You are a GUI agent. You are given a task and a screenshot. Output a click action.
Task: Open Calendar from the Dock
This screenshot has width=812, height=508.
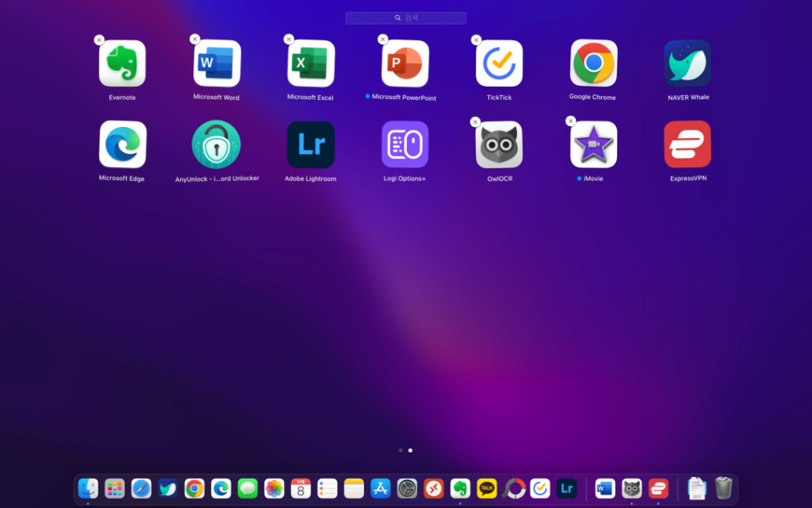click(301, 489)
